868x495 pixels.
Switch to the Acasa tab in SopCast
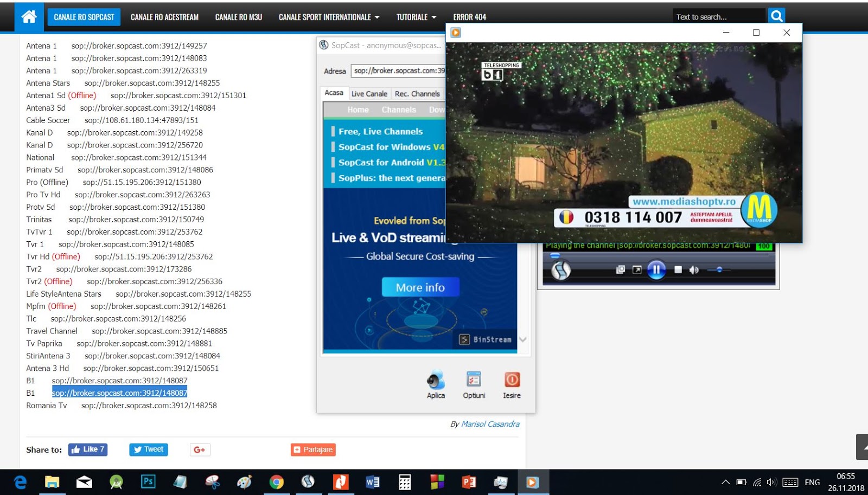[334, 93]
